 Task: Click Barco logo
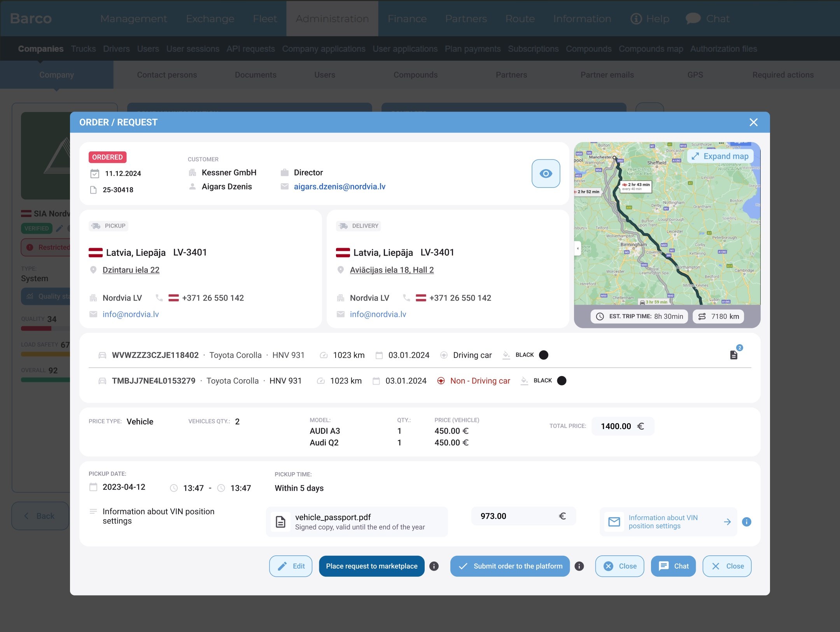31,19
